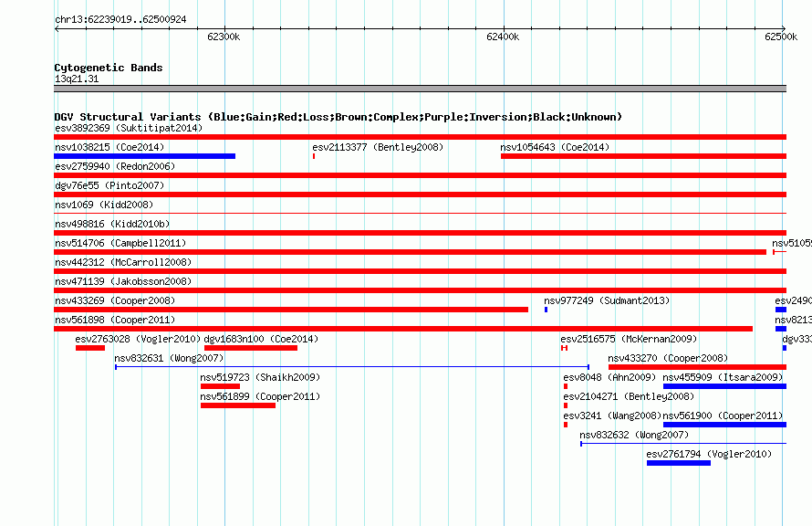The height and width of the screenshot is (526, 812).
Task: Select esv2104271 (Bentley2008) label
Action: coord(629,396)
